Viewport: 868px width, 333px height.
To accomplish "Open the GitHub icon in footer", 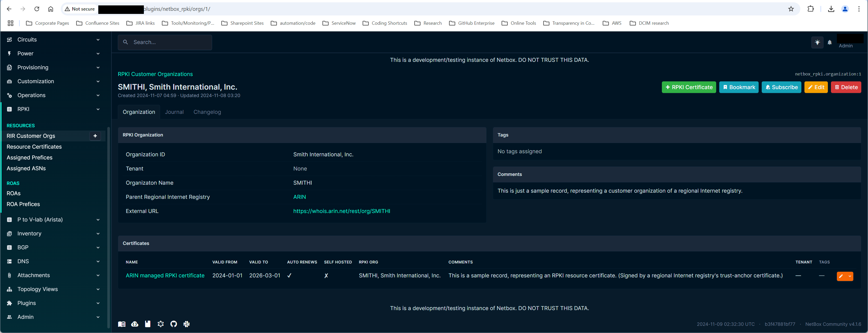I will pos(173,324).
